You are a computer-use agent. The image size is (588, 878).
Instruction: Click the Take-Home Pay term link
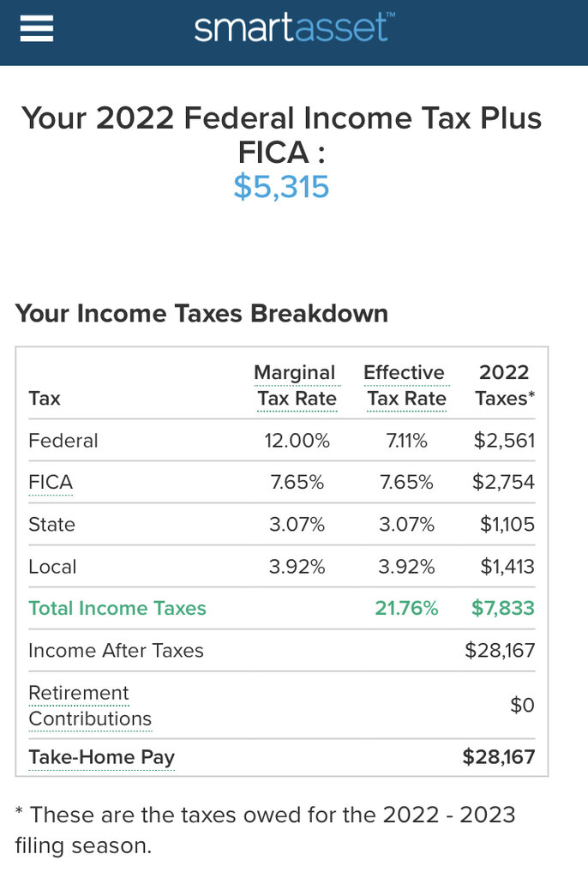[101, 758]
